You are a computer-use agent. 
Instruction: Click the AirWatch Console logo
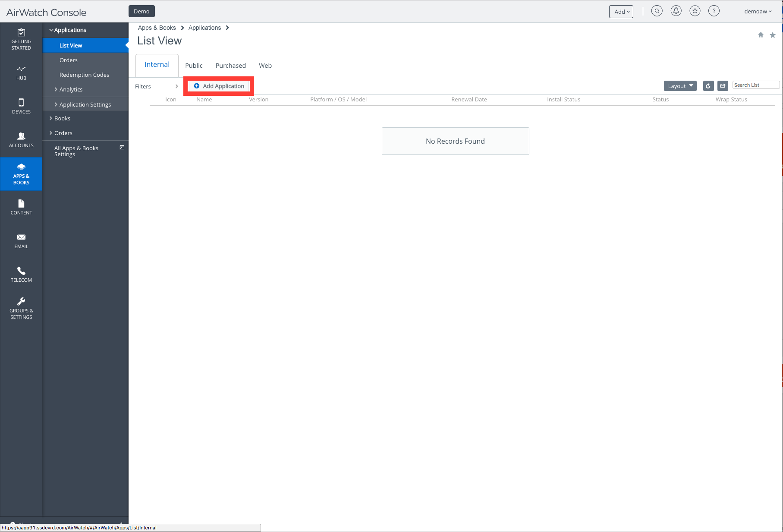[47, 13]
